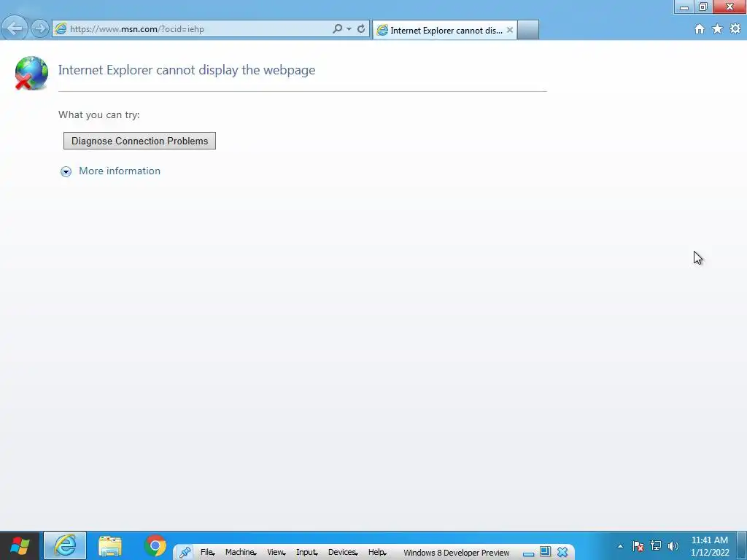Click Diagnose Connection Problems button
Screen dimensions: 747x560
click(139, 141)
